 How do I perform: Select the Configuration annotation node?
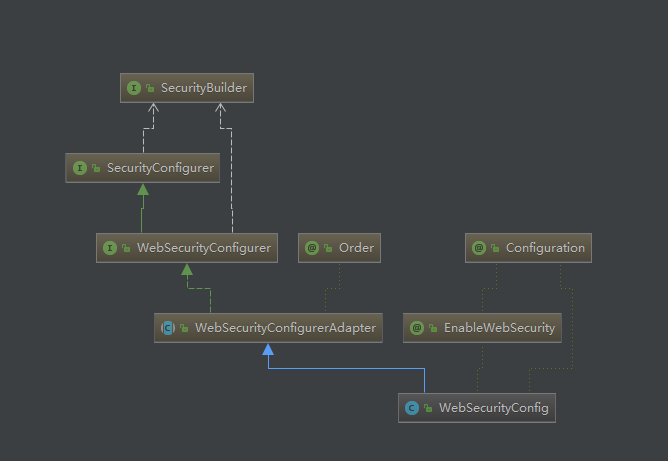528,248
